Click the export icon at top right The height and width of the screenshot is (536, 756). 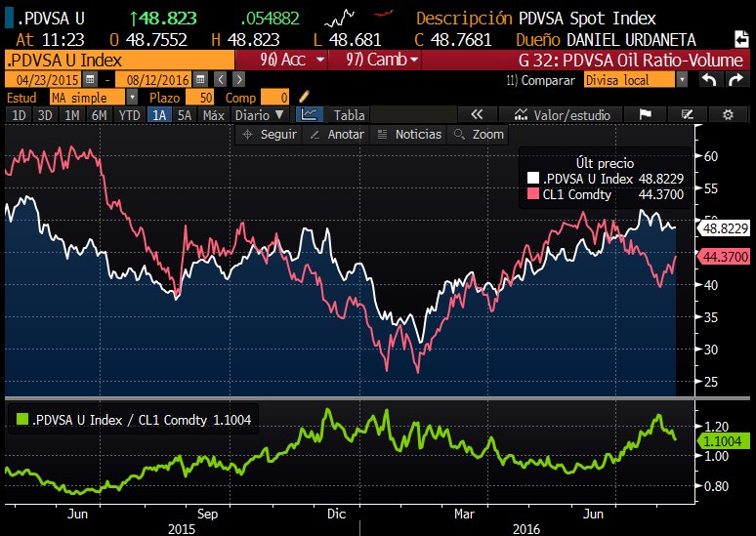(x=741, y=39)
